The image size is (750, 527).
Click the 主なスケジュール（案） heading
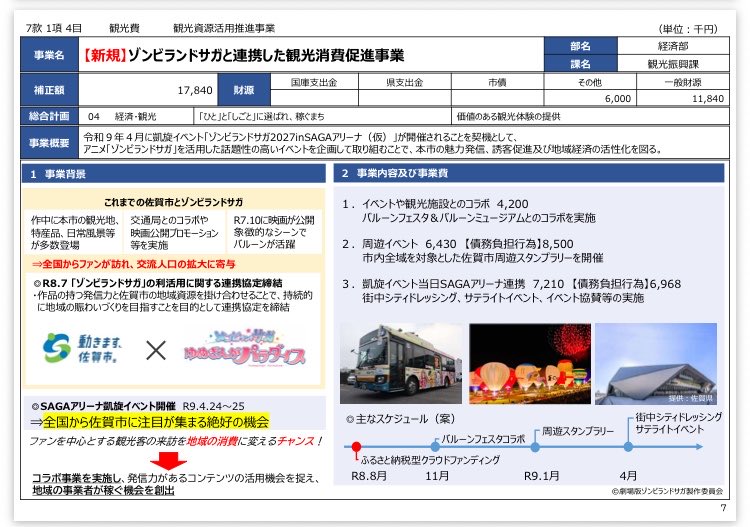[401, 419]
